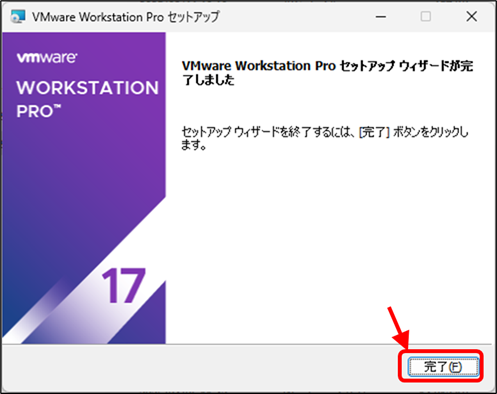Minimize the VMware setup window

pos(381,16)
